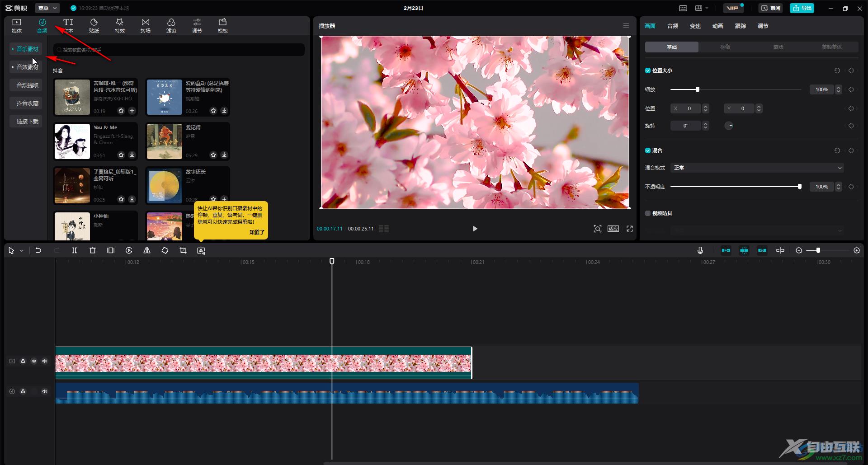Toggle main track magnet snapping
Image resolution: width=868 pixels, height=465 pixels.
click(x=726, y=250)
